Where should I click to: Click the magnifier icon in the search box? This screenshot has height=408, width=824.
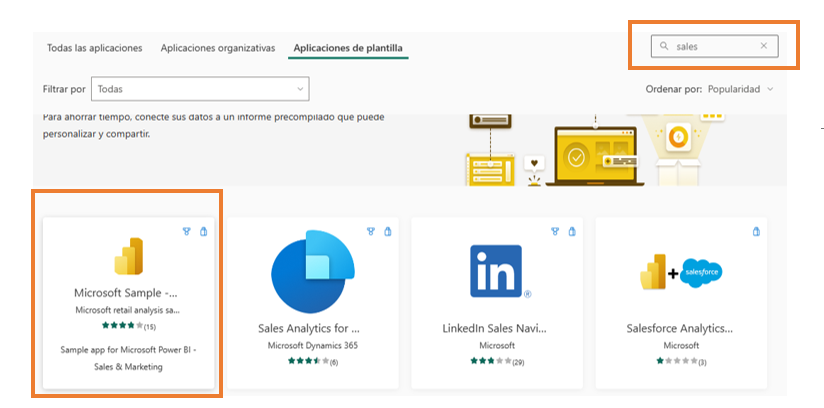pos(664,46)
